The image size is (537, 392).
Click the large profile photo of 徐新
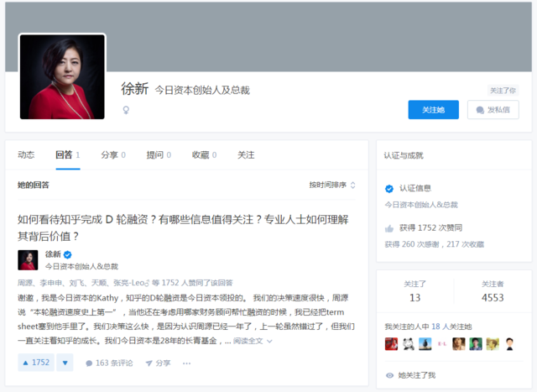point(62,77)
